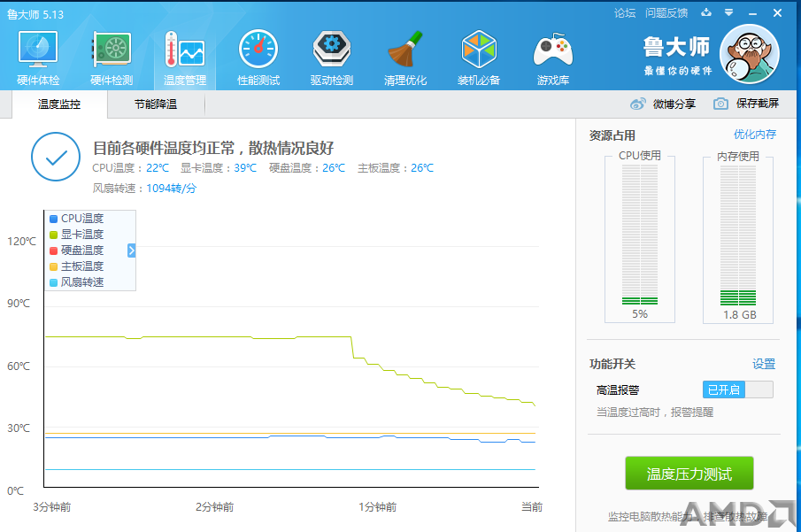Open the 问题反馈 feedback link

(x=666, y=12)
